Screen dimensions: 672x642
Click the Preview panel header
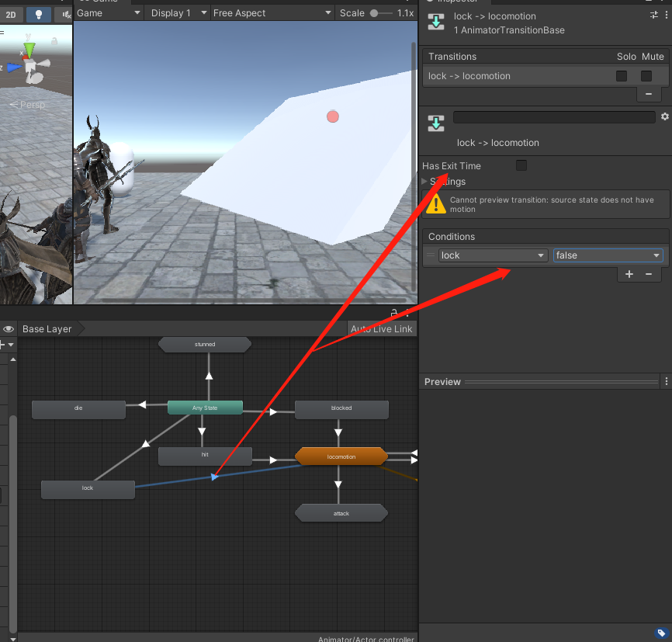click(x=540, y=382)
